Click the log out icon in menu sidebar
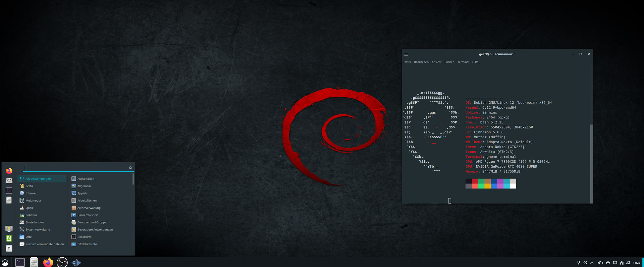The height and width of the screenshot is (267, 644). (9, 238)
